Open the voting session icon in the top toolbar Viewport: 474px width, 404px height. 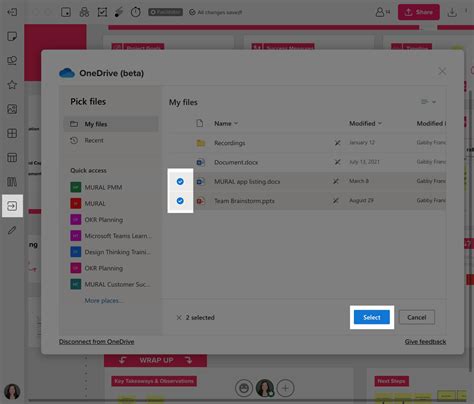[x=102, y=12]
